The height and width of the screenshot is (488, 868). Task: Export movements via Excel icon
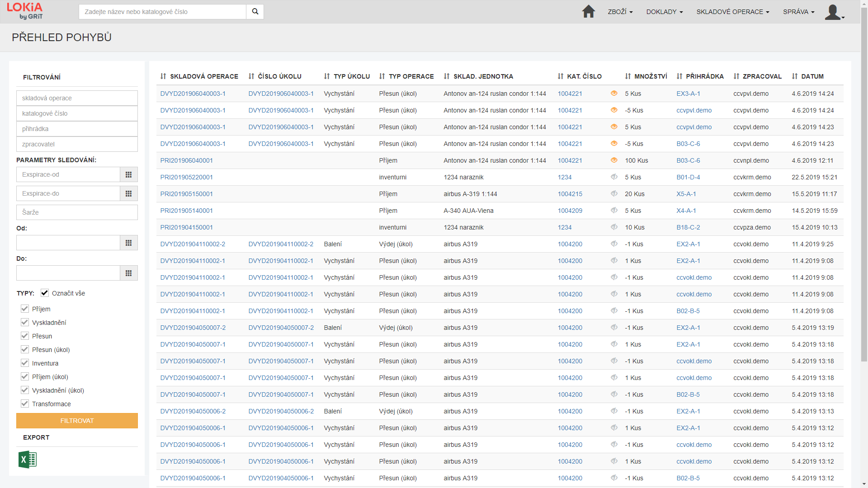[27, 460]
